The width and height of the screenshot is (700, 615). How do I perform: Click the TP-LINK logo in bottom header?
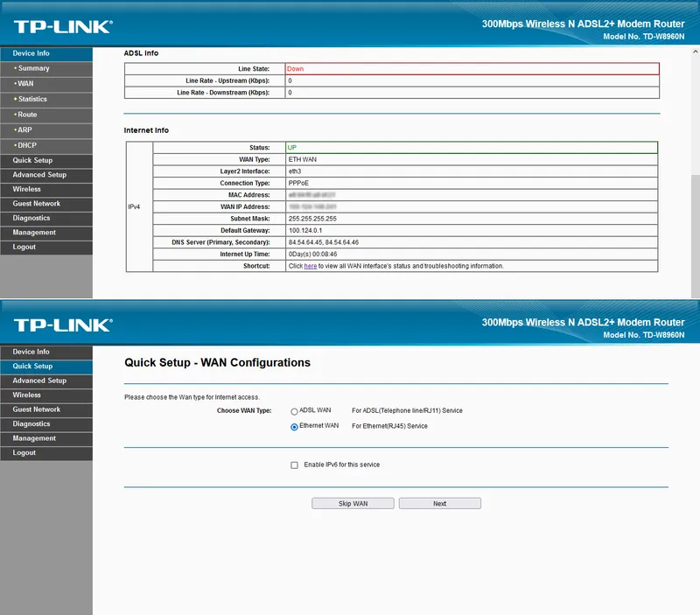pyautogui.click(x=63, y=325)
